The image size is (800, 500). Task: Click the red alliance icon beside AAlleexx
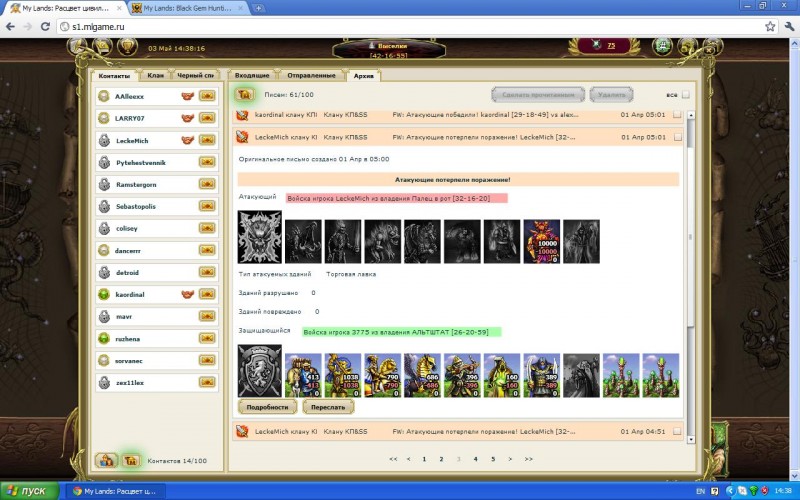coord(188,96)
